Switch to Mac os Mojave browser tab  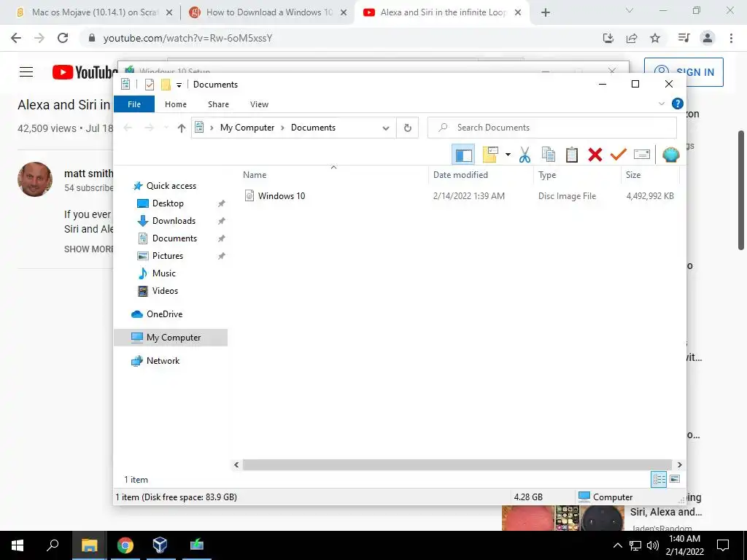pos(94,12)
